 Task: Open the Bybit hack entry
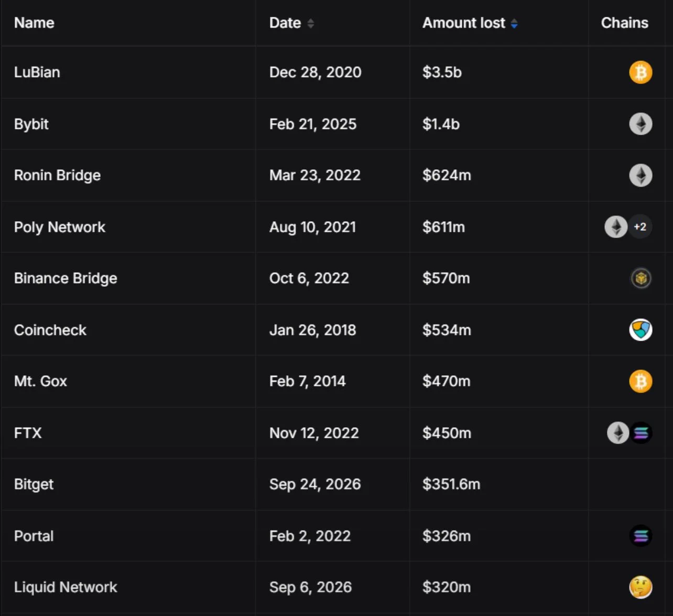[31, 124]
